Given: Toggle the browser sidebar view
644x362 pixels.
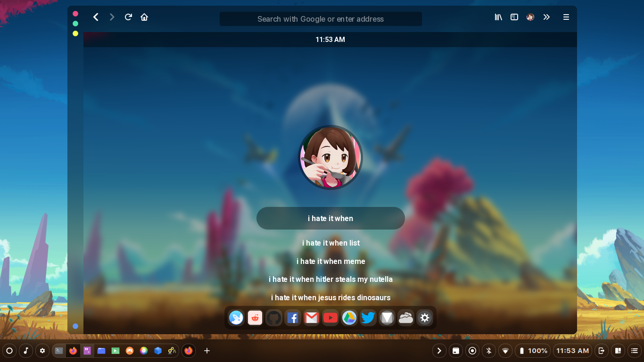Looking at the screenshot, I should pyautogui.click(x=514, y=17).
